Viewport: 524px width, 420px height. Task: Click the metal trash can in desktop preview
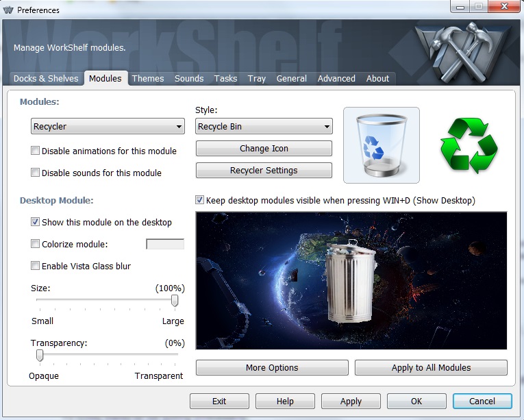[x=350, y=284]
